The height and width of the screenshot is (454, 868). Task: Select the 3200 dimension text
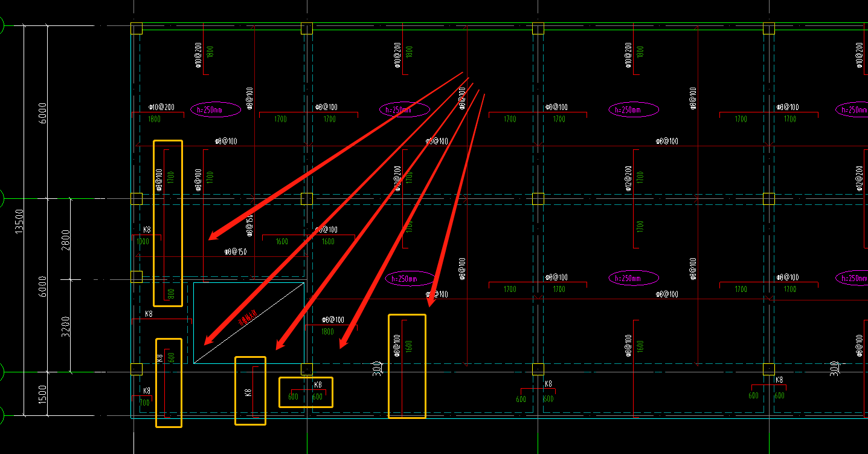pyautogui.click(x=66, y=326)
